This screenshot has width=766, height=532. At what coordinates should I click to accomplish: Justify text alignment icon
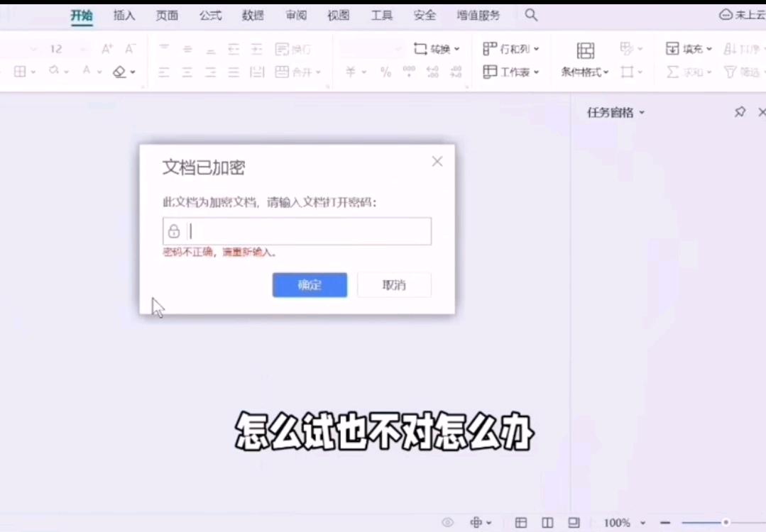tap(234, 72)
